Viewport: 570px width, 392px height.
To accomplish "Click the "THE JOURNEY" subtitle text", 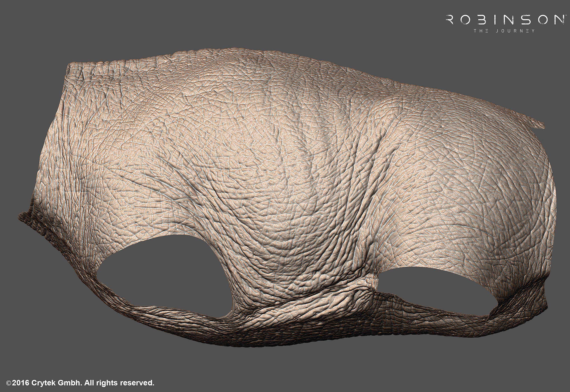I will click(504, 31).
